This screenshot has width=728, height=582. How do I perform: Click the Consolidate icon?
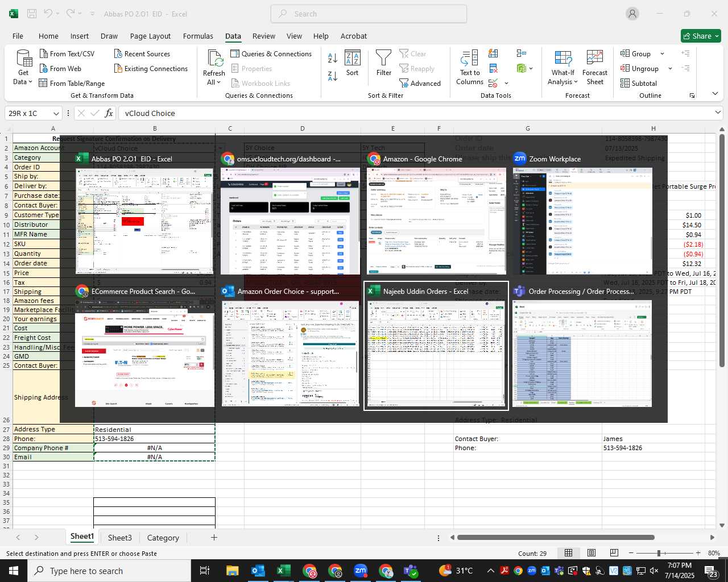pos(521,53)
